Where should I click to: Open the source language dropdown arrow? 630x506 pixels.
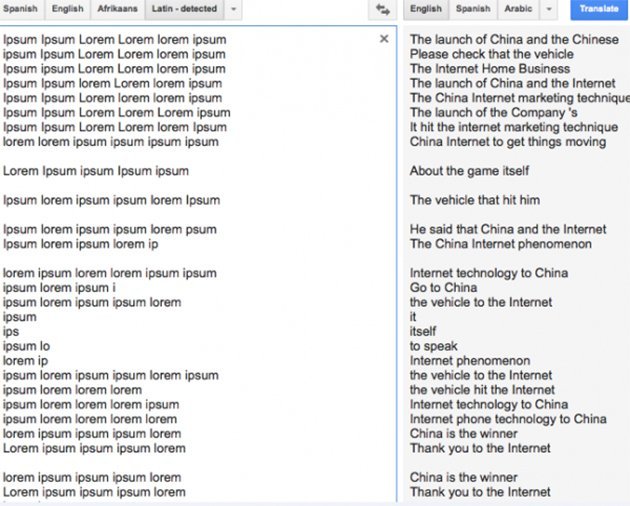[233, 9]
